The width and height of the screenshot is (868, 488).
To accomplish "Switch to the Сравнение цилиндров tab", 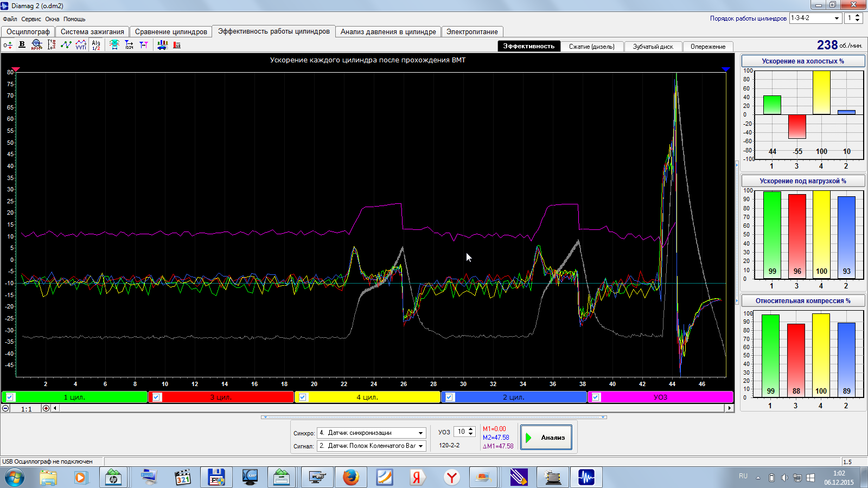I will coord(171,31).
